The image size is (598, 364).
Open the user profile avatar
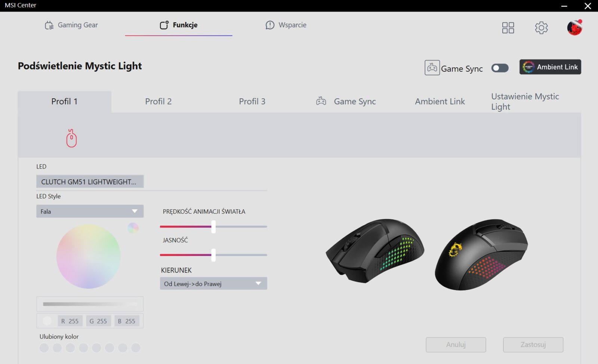coord(574,28)
